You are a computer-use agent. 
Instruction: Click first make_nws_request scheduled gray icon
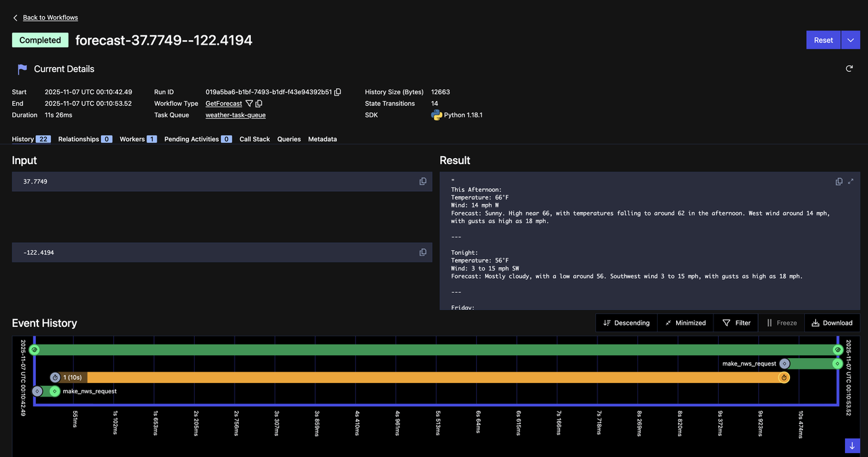(37, 391)
